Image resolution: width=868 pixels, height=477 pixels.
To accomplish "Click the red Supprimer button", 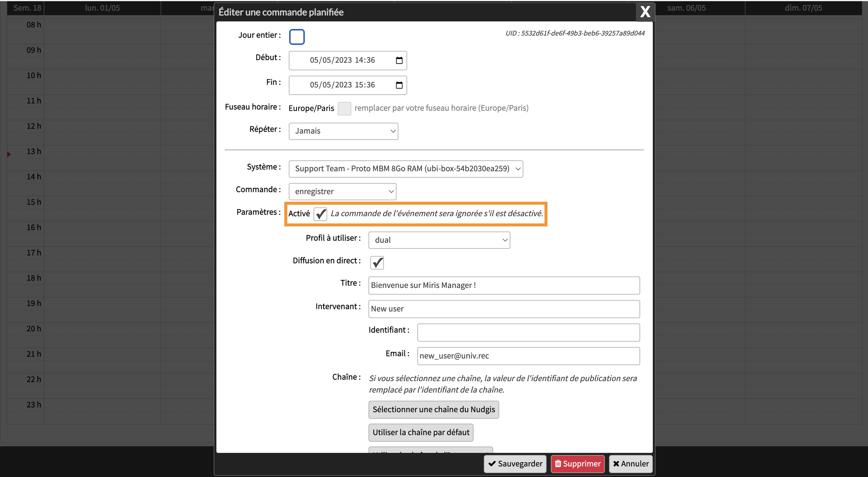I will pyautogui.click(x=578, y=463).
